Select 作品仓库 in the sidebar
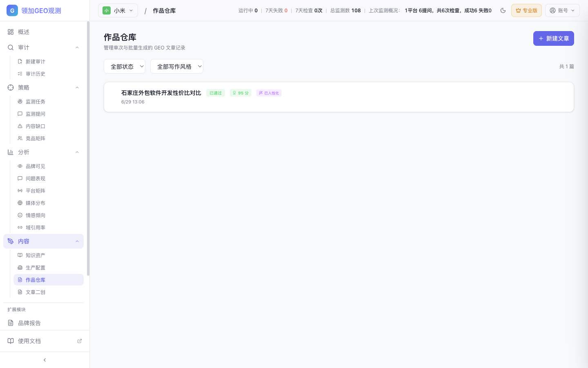The width and height of the screenshot is (588, 368). pyautogui.click(x=49, y=280)
